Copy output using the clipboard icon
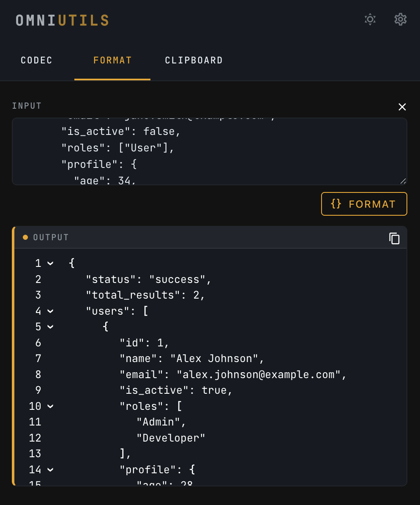The height and width of the screenshot is (505, 420). click(x=394, y=238)
